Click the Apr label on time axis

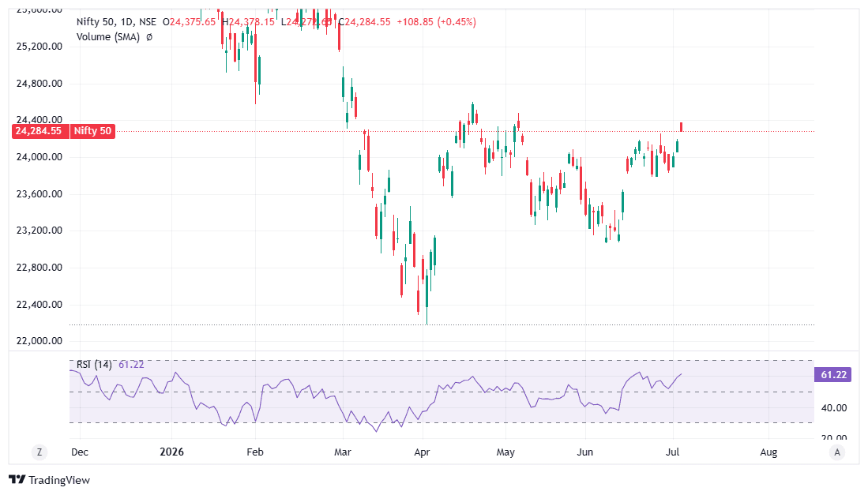tap(422, 452)
